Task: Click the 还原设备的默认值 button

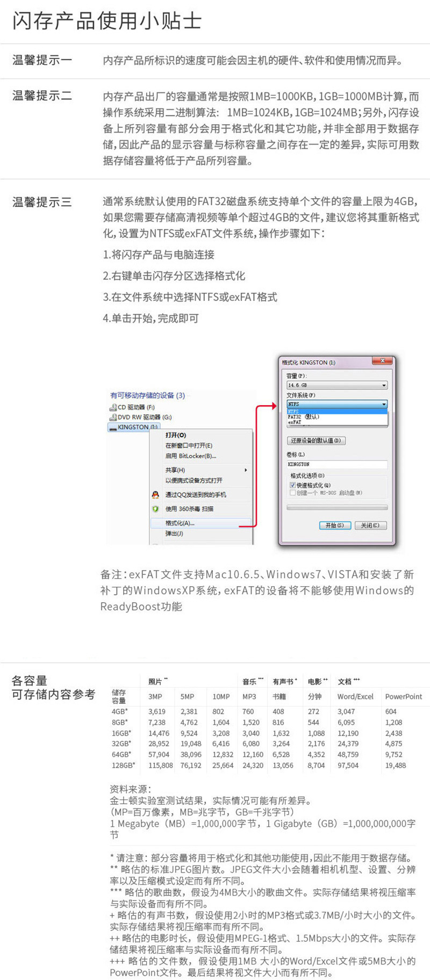Action: (x=316, y=441)
